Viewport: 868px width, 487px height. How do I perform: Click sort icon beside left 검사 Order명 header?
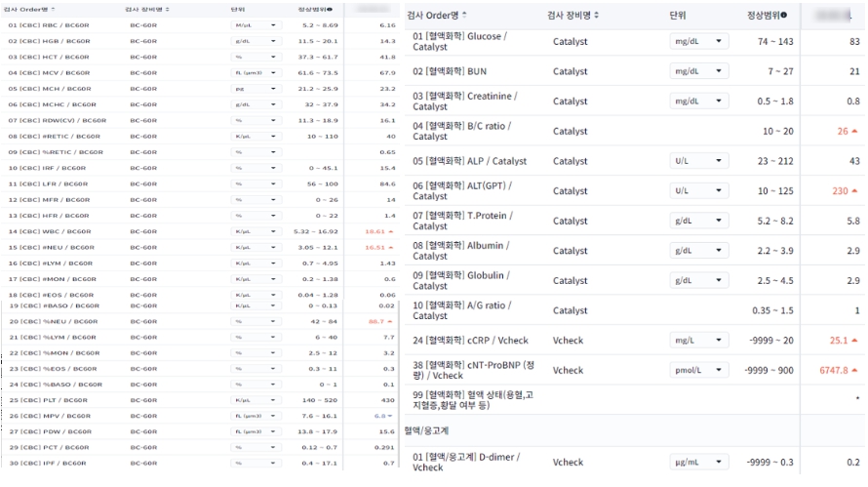tap(66, 8)
